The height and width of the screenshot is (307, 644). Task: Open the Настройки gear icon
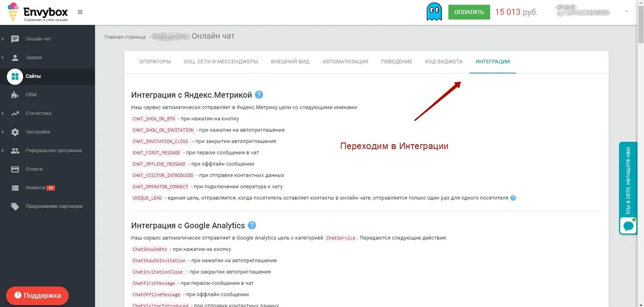tap(15, 132)
